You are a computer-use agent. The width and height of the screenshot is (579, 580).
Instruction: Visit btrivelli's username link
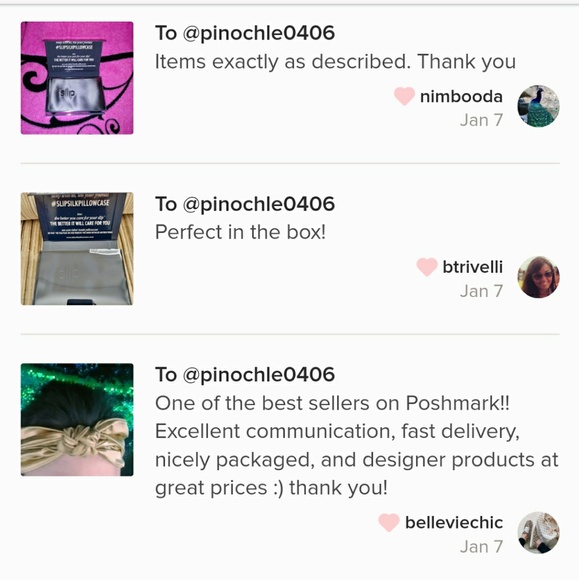[473, 267]
